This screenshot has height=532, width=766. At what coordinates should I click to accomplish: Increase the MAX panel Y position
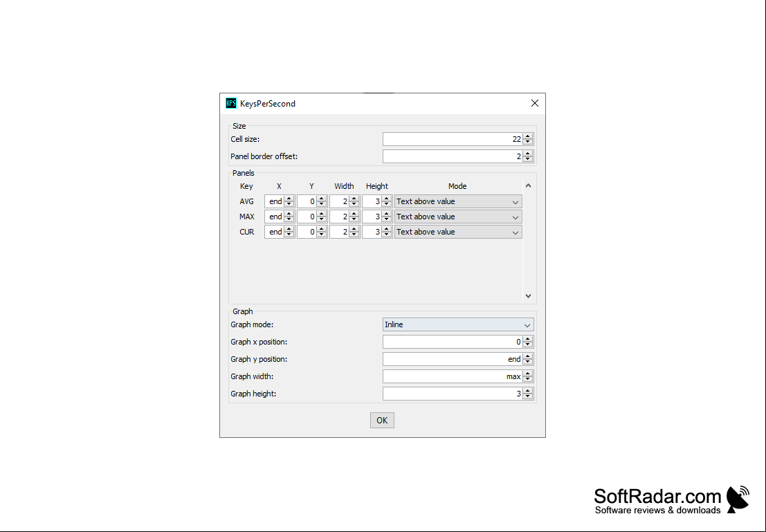point(322,214)
